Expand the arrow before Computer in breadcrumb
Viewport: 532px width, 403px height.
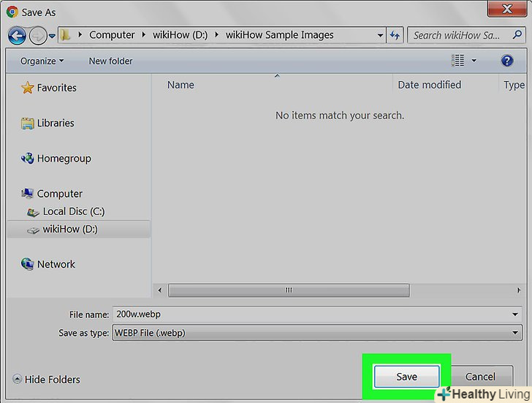pos(80,34)
